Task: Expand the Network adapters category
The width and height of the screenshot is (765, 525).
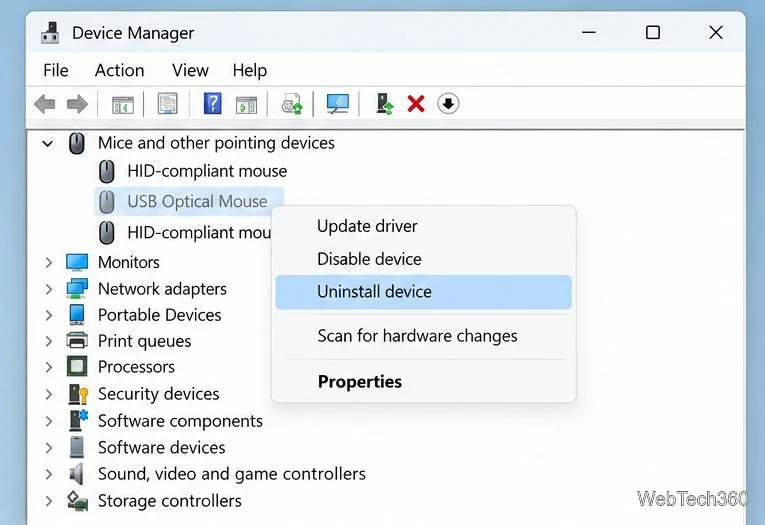Action: [48, 289]
